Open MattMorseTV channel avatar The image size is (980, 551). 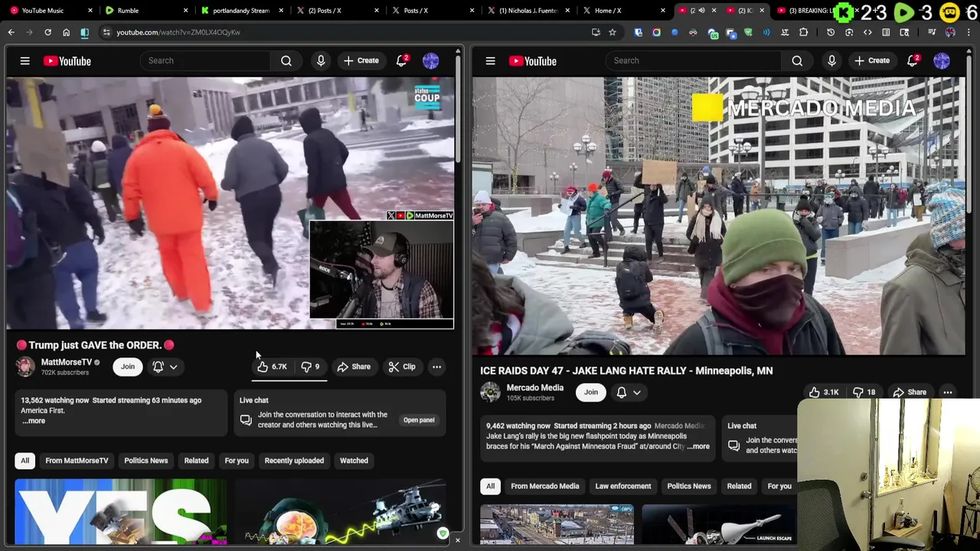[x=25, y=367]
